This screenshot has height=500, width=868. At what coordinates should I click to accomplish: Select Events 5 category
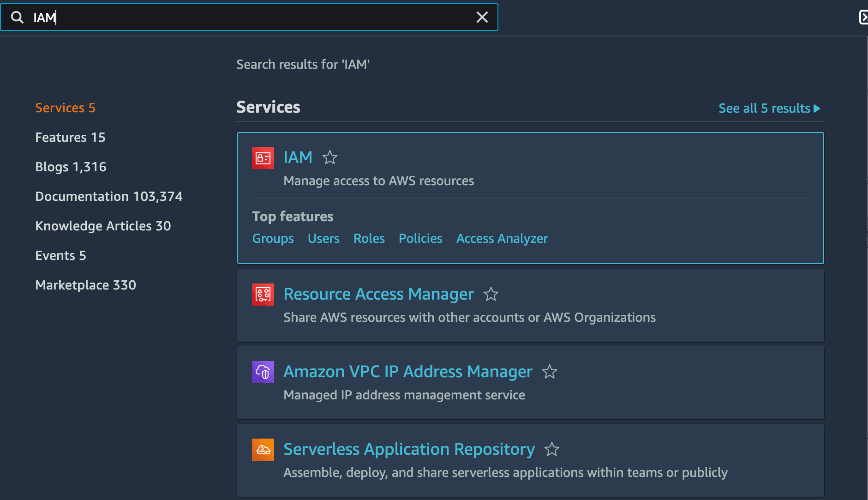tap(60, 256)
